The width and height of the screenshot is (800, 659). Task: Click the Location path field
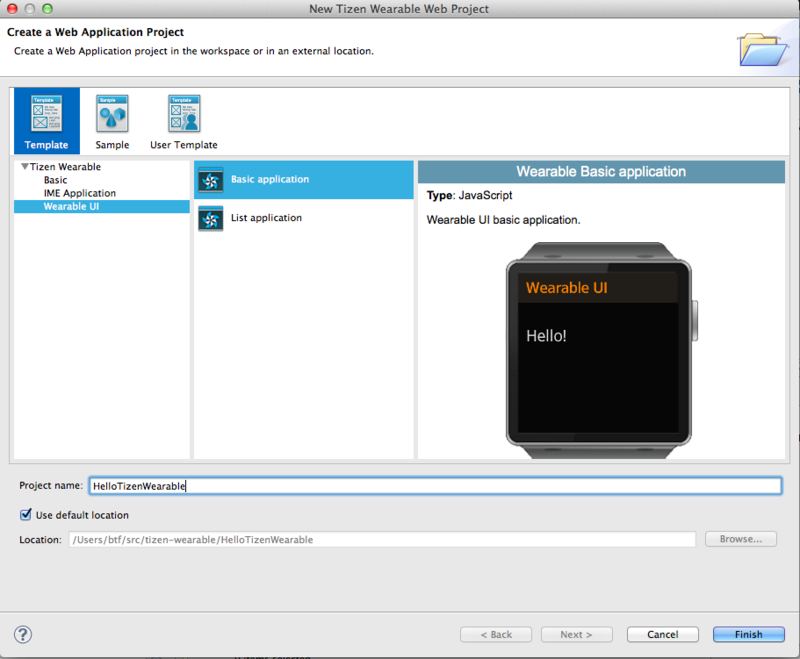click(382, 540)
